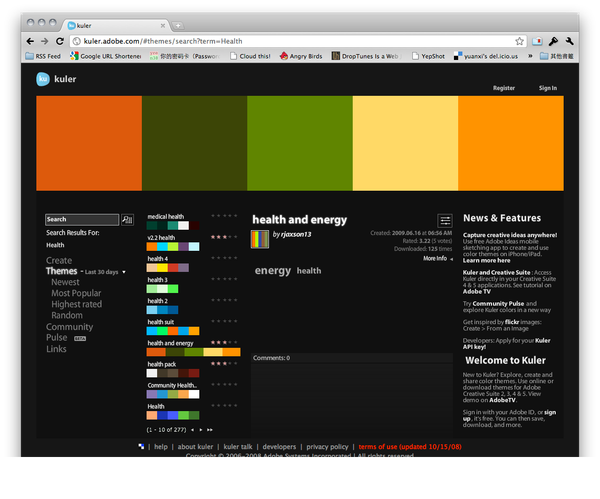Select Random themes

[67, 316]
